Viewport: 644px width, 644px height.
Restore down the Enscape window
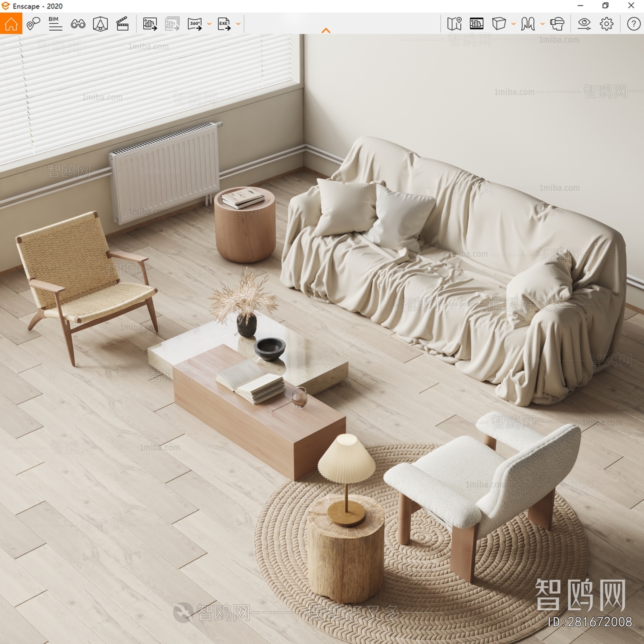coord(605,6)
